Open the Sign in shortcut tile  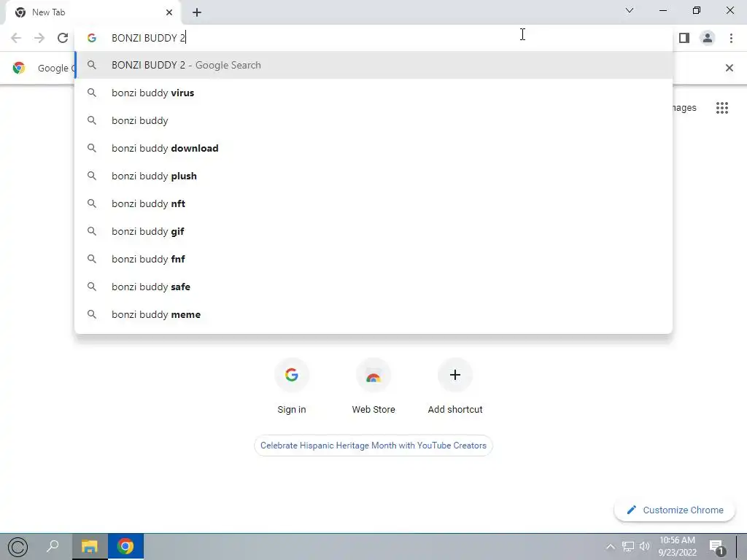click(292, 386)
